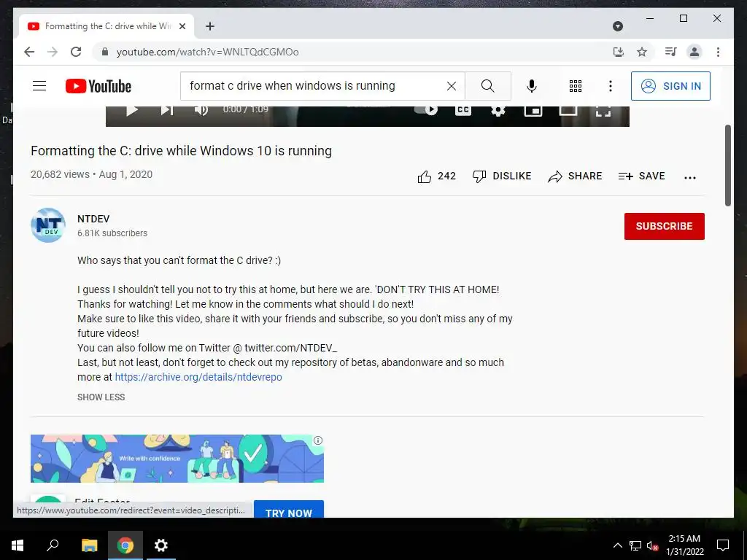Click the Write with confidence ad banner
This screenshot has height=560, width=747.
177,459
